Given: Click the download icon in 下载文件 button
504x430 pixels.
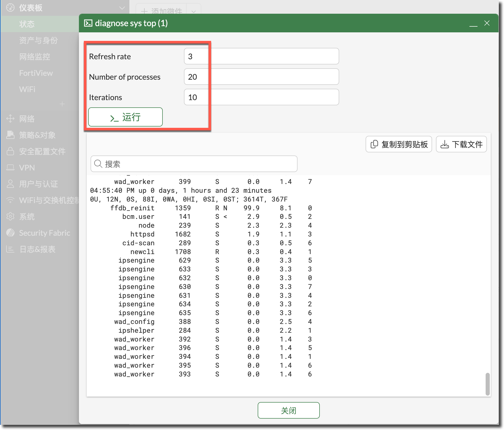Looking at the screenshot, I should coord(445,144).
